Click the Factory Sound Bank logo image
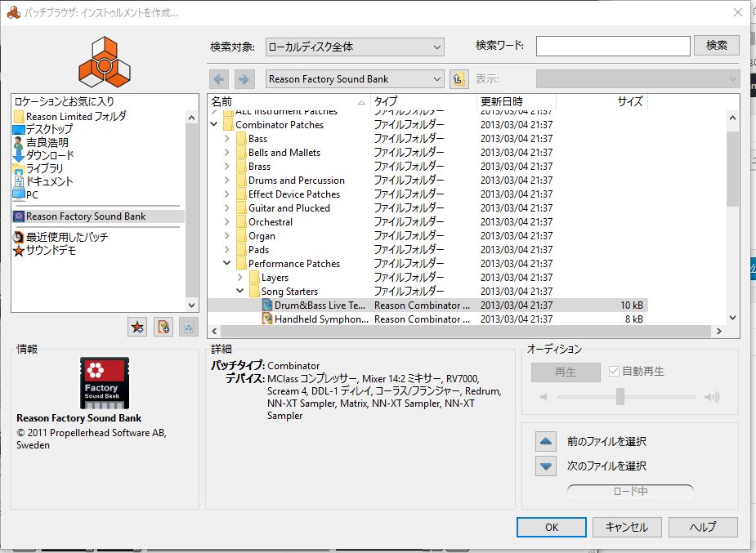 click(105, 383)
